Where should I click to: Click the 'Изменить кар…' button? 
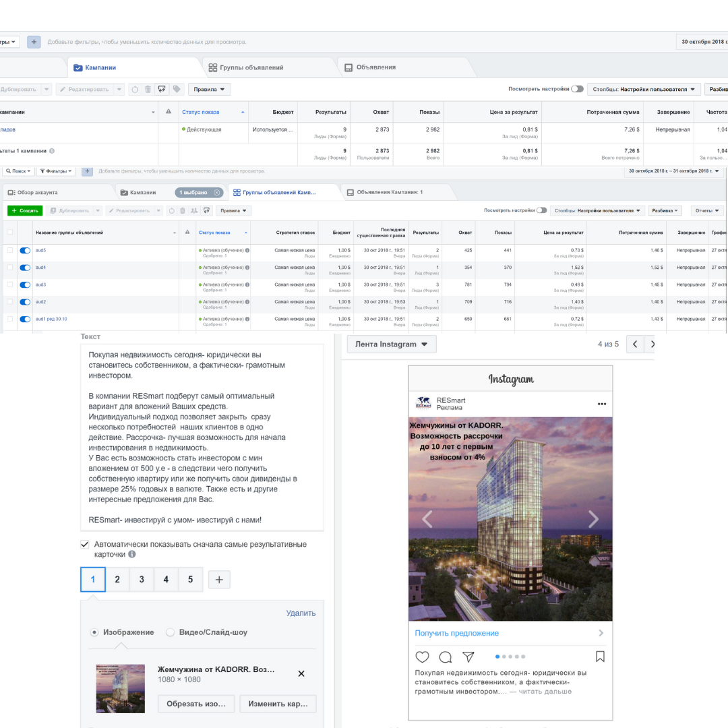point(278,704)
